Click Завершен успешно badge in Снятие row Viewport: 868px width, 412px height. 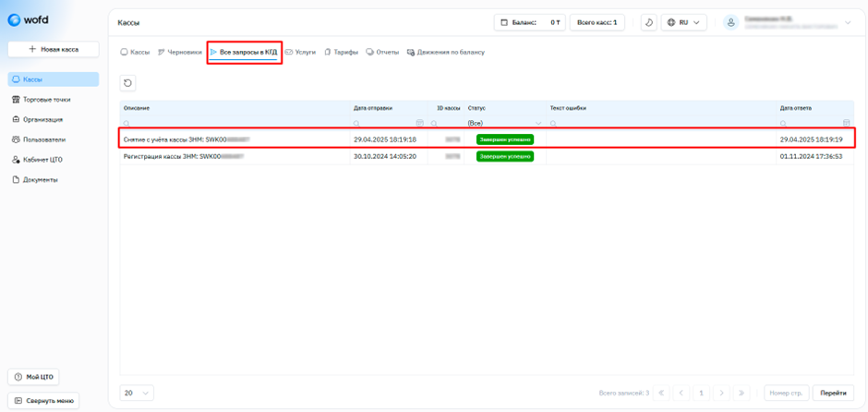click(505, 139)
